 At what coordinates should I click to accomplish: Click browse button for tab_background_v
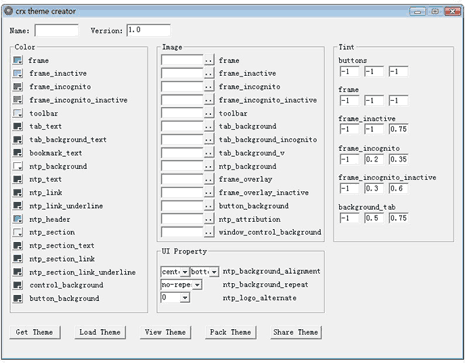(x=209, y=153)
